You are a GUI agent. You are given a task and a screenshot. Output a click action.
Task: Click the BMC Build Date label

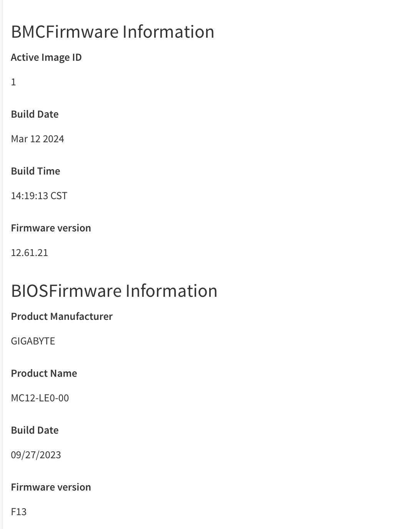pos(35,114)
